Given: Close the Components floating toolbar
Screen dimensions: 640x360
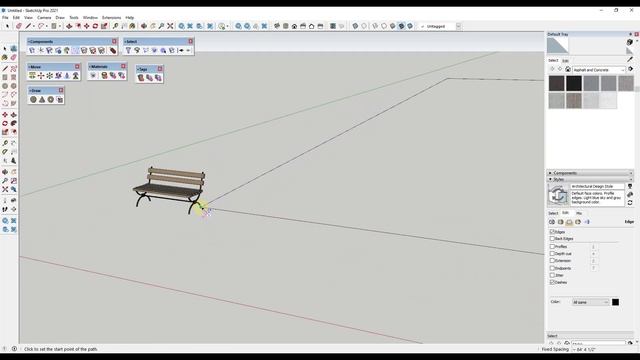Looking at the screenshot, I should coord(114,41).
